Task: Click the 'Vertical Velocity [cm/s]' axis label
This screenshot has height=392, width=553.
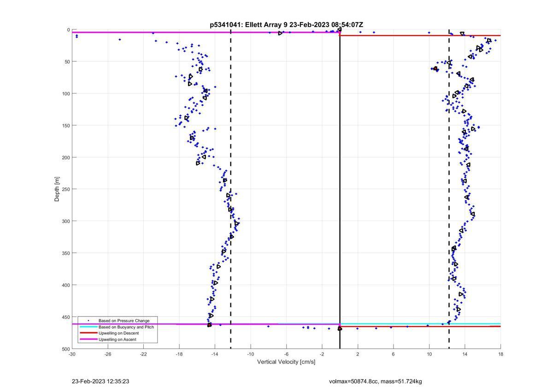Action: tap(286, 362)
